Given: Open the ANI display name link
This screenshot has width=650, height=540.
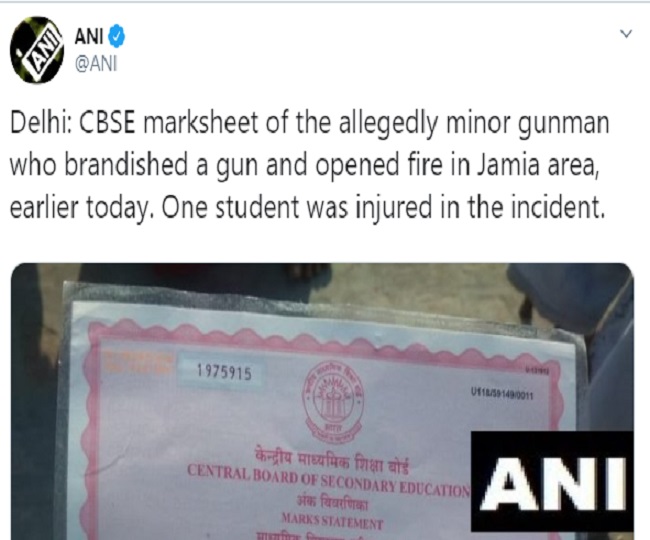Looking at the screenshot, I should [89, 36].
